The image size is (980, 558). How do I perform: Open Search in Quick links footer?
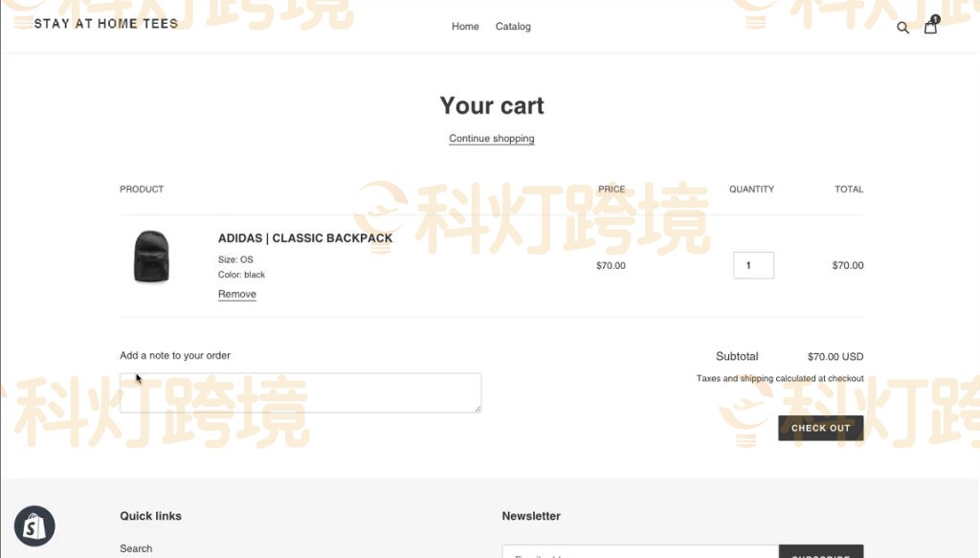click(x=136, y=548)
